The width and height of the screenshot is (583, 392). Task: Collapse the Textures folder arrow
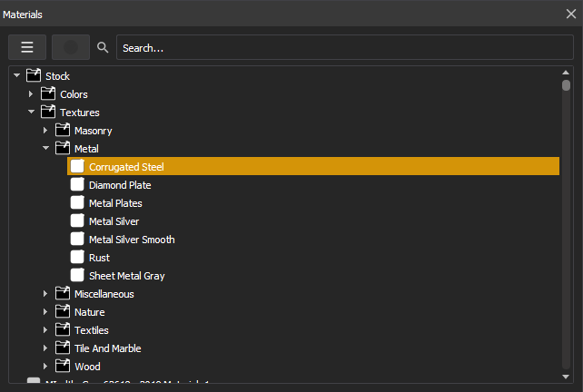31,113
